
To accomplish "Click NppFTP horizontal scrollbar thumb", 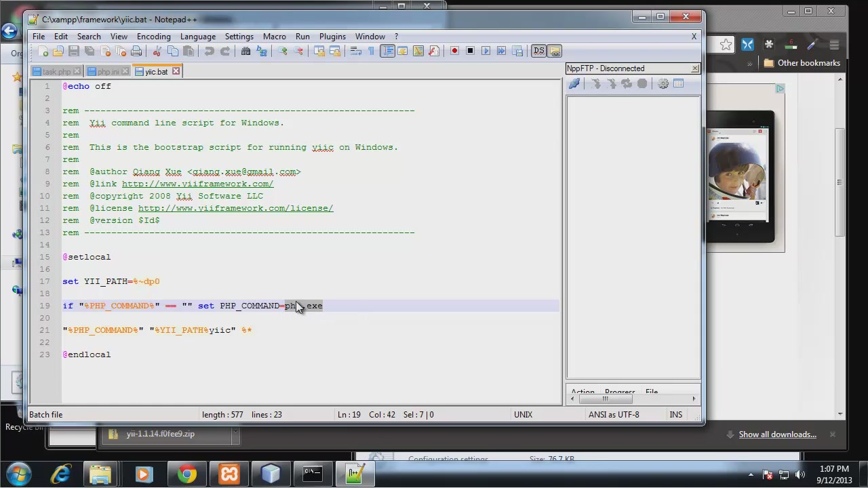I will click(x=605, y=399).
